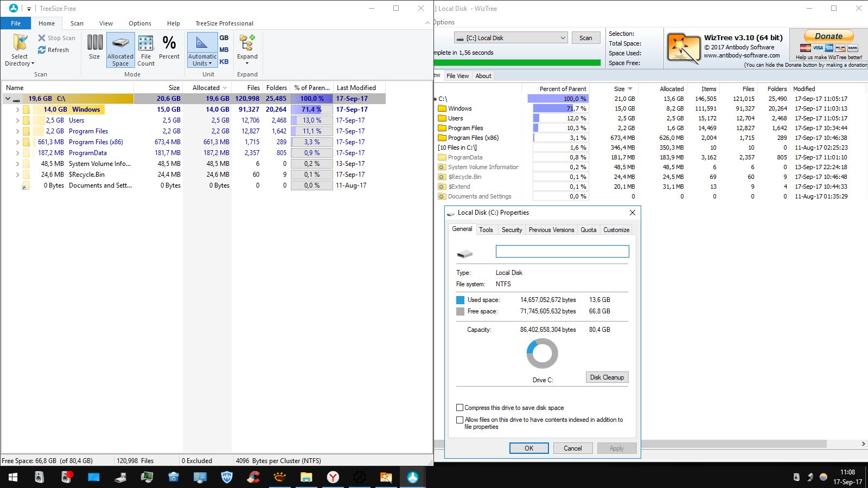The image size is (868, 488).
Task: Toggle Allow files to be indexed checkbox
Action: click(460, 420)
